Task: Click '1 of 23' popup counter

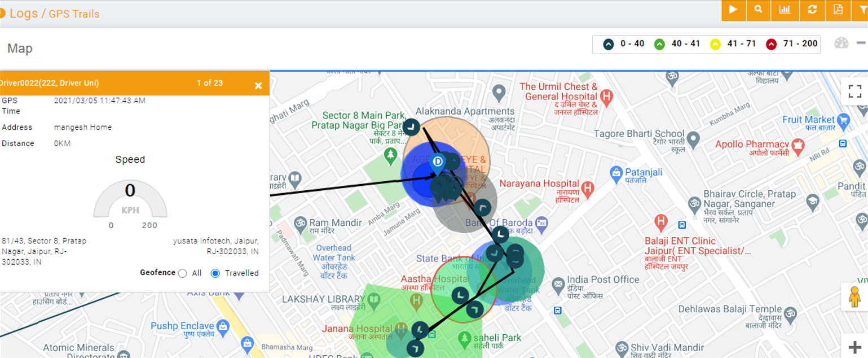Action: coord(210,83)
